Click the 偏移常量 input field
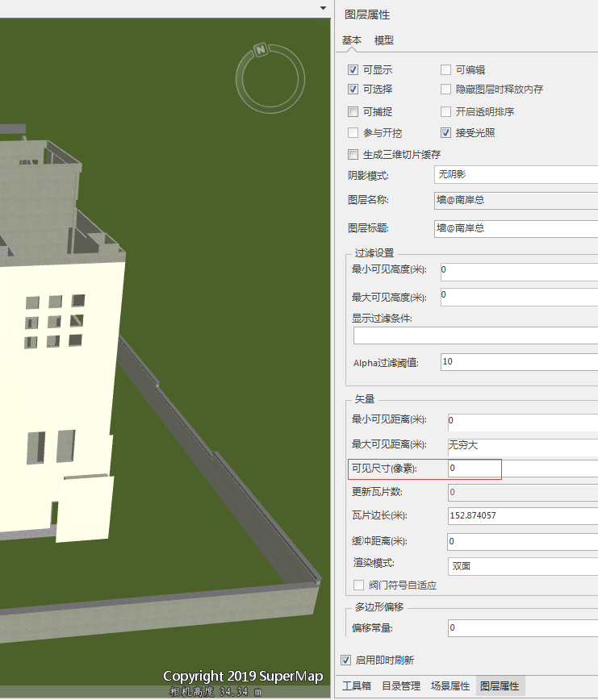This screenshot has width=598, height=700. coord(522,628)
